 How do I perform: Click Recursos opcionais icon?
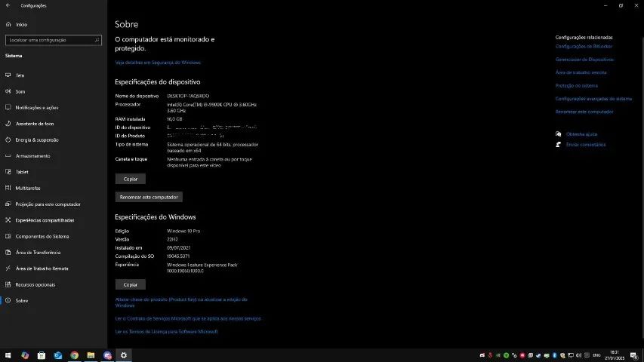(x=8, y=284)
